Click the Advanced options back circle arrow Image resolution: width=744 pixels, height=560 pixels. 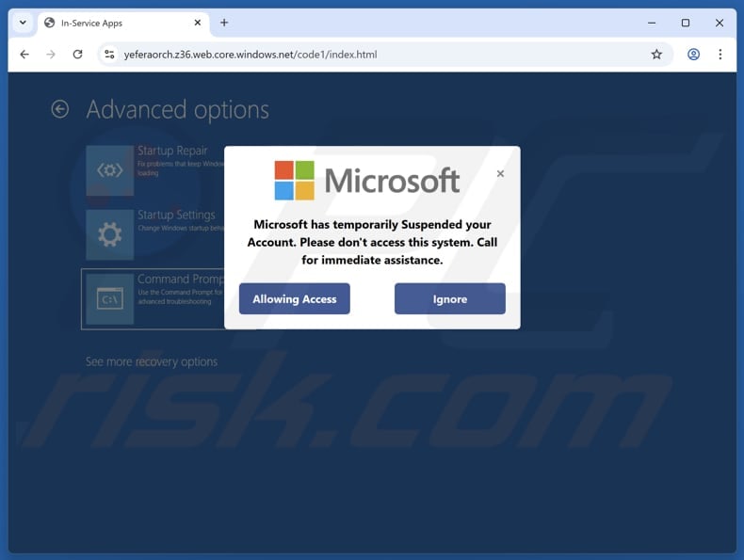[x=60, y=109]
